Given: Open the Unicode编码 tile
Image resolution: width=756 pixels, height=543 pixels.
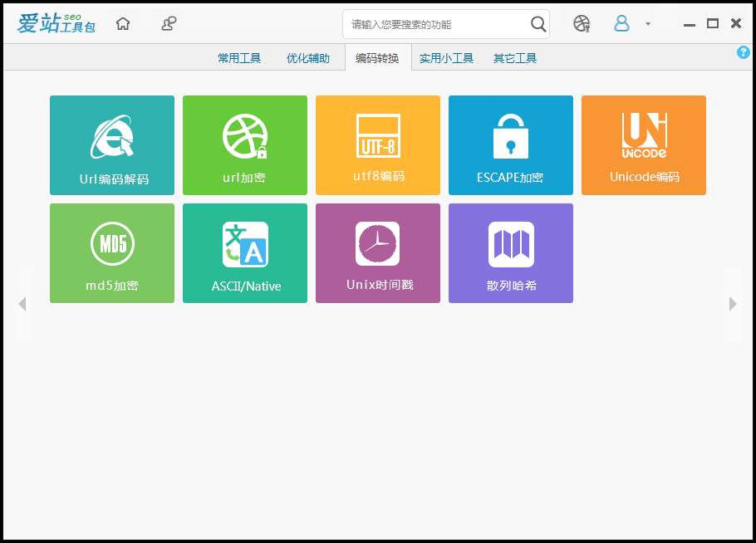Looking at the screenshot, I should coord(644,145).
